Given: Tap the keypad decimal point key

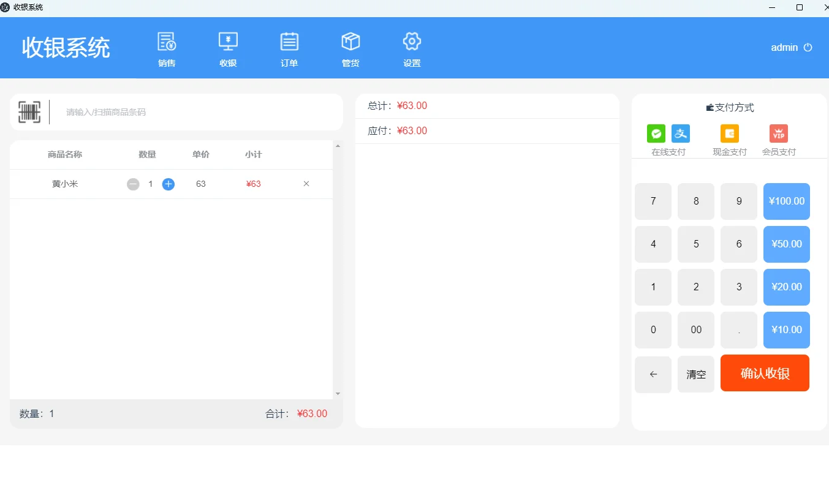Looking at the screenshot, I should click(739, 330).
